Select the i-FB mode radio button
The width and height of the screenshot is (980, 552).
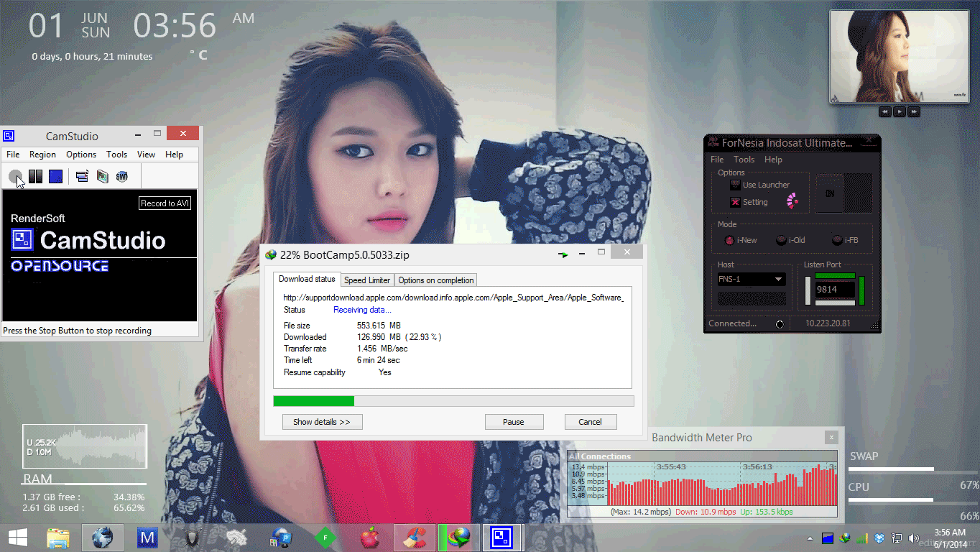pyautogui.click(x=837, y=240)
